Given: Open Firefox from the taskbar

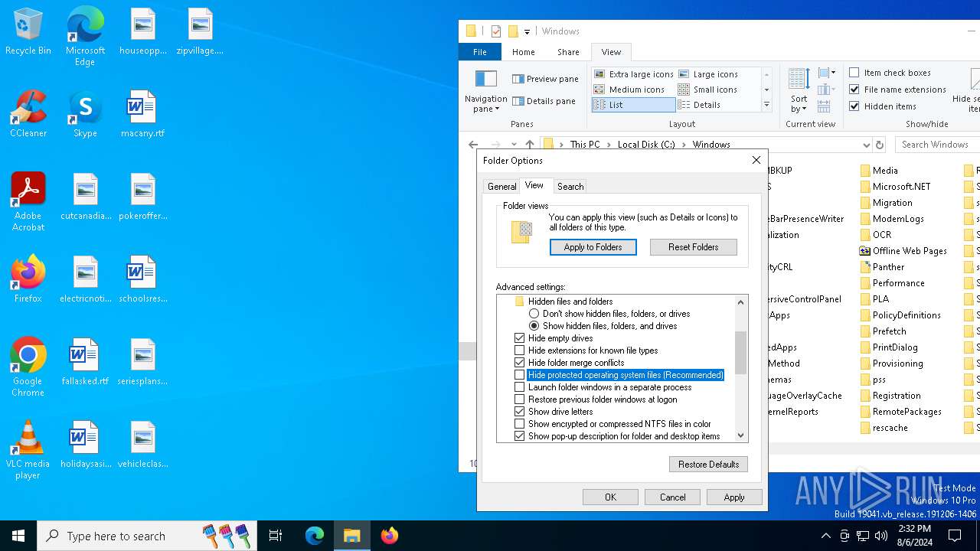Looking at the screenshot, I should [x=389, y=536].
